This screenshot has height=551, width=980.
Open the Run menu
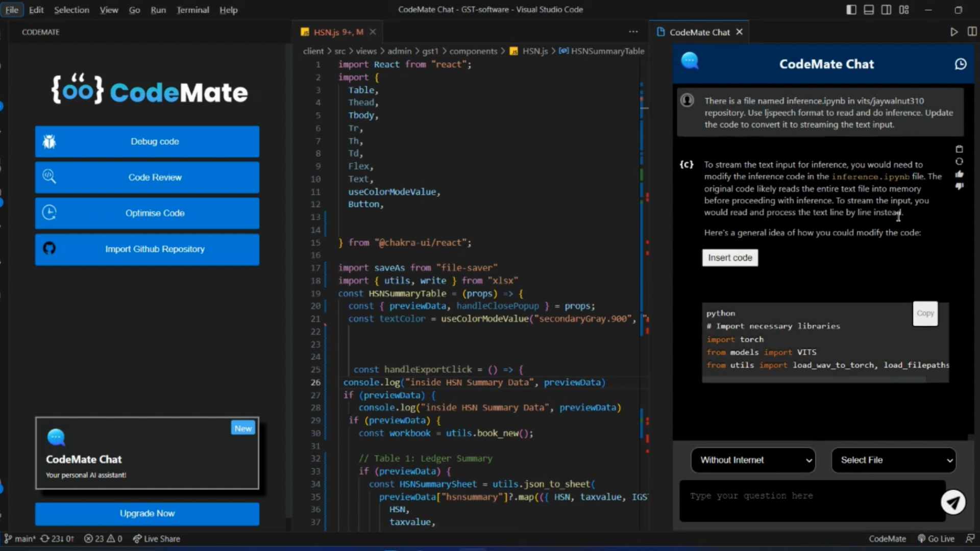(x=158, y=10)
